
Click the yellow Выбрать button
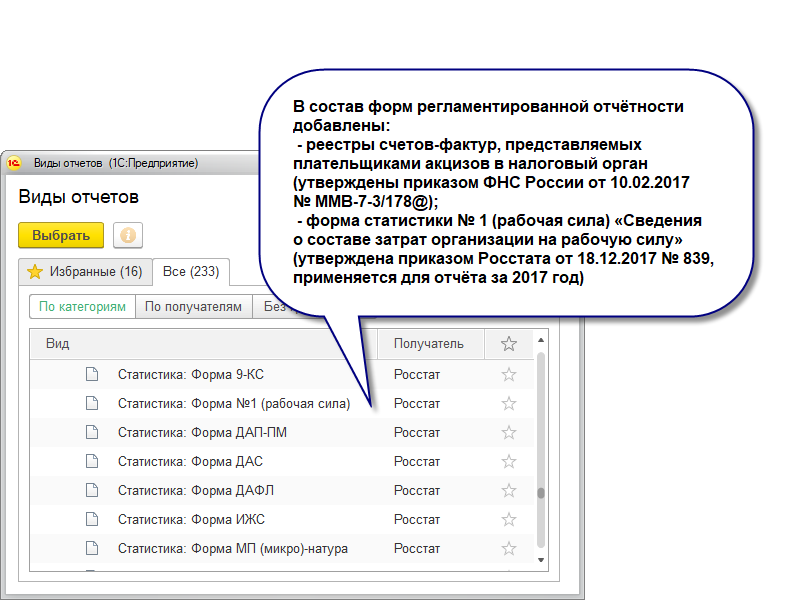point(61,235)
